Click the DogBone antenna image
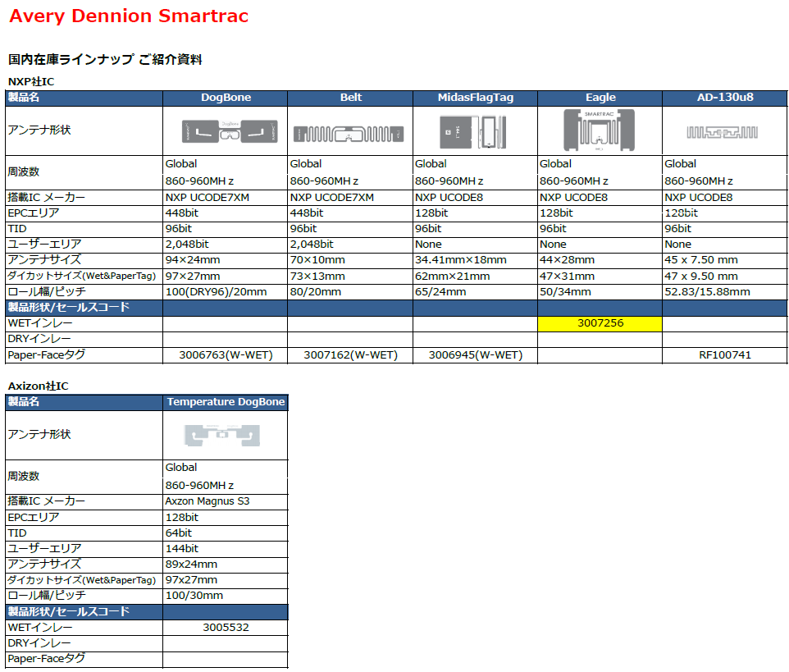The width and height of the screenshot is (789, 672). 229,131
